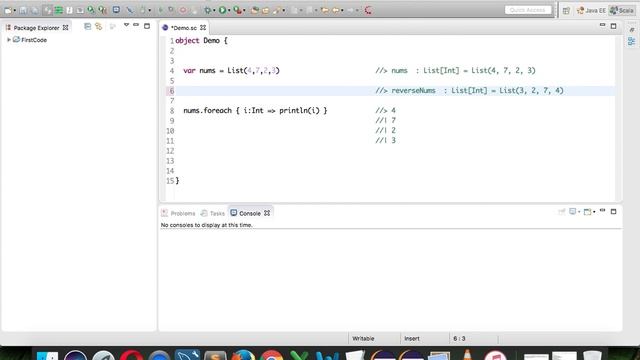Open the Debug dropdown arrow
This screenshot has height=360, width=640.
click(x=214, y=11)
